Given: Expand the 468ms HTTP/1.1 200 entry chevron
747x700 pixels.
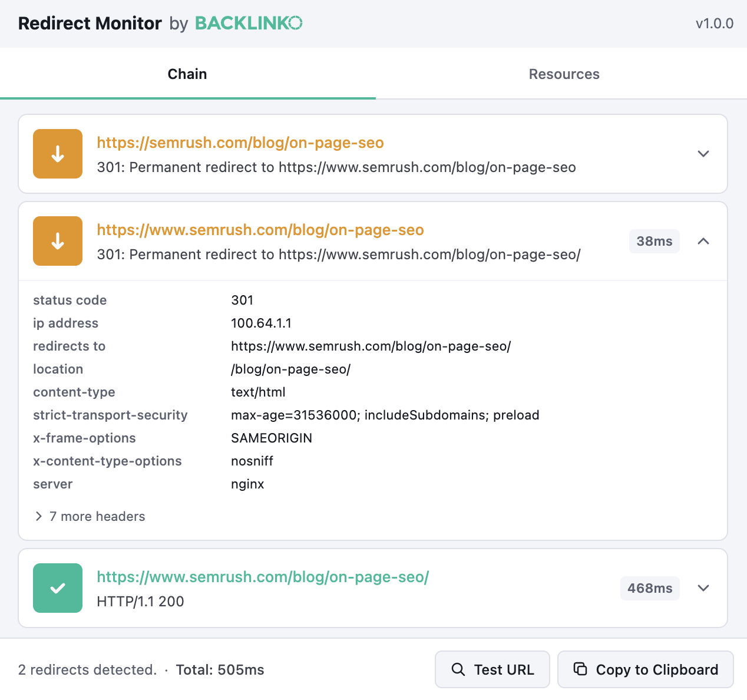Looking at the screenshot, I should (x=703, y=588).
